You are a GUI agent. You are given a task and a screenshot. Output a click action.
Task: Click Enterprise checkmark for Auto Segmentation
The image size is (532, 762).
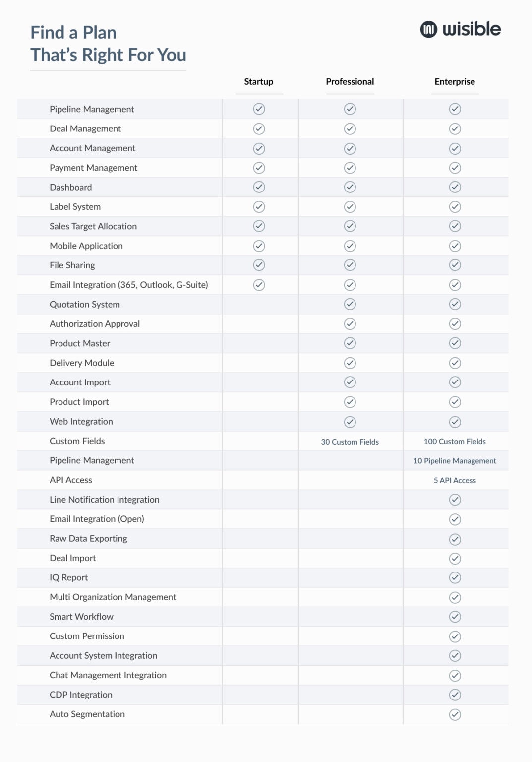pyautogui.click(x=455, y=715)
